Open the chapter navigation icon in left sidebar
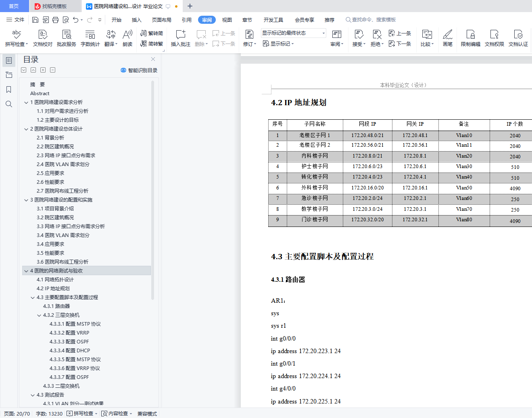Screen dimensions: 532x418 tap(9, 75)
